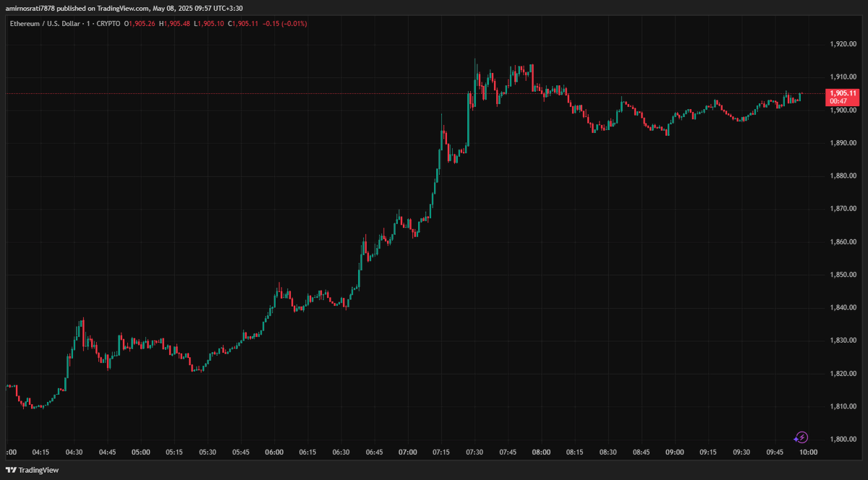Viewport: 868px width, 480px height.
Task: Click the 08:45 time axis label
Action: point(641,452)
